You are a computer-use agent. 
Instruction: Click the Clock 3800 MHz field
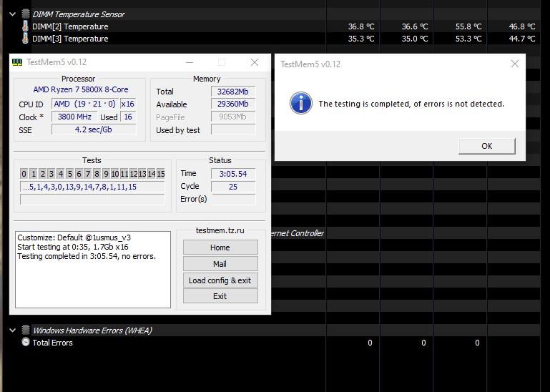tap(74, 117)
